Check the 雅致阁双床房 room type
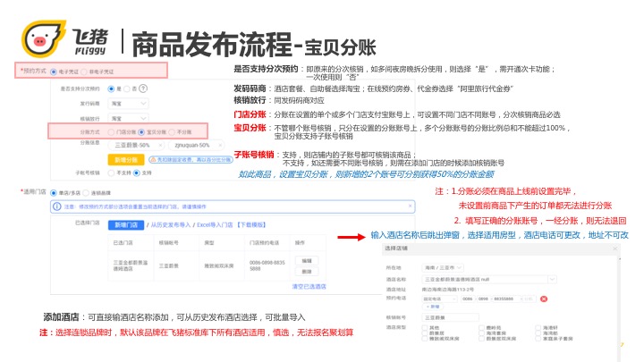Image resolution: width=644 pixels, height=362 pixels. [425, 339]
